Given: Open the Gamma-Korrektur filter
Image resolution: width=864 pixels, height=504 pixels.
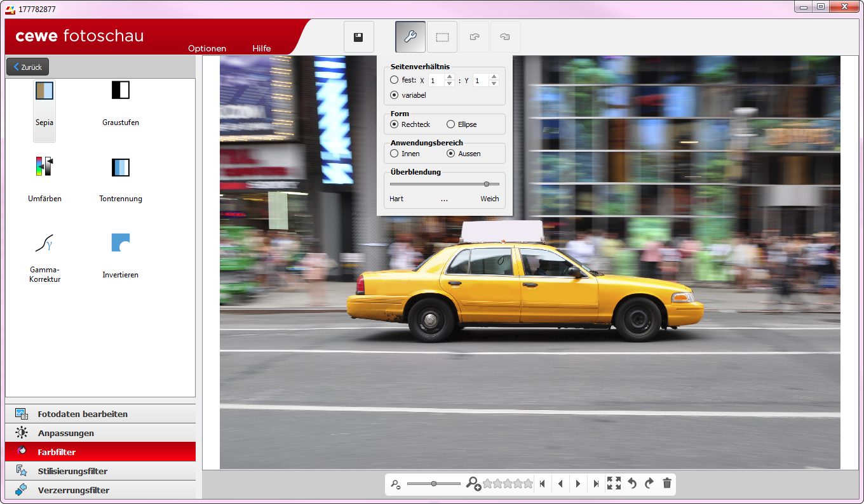Looking at the screenshot, I should (x=44, y=243).
